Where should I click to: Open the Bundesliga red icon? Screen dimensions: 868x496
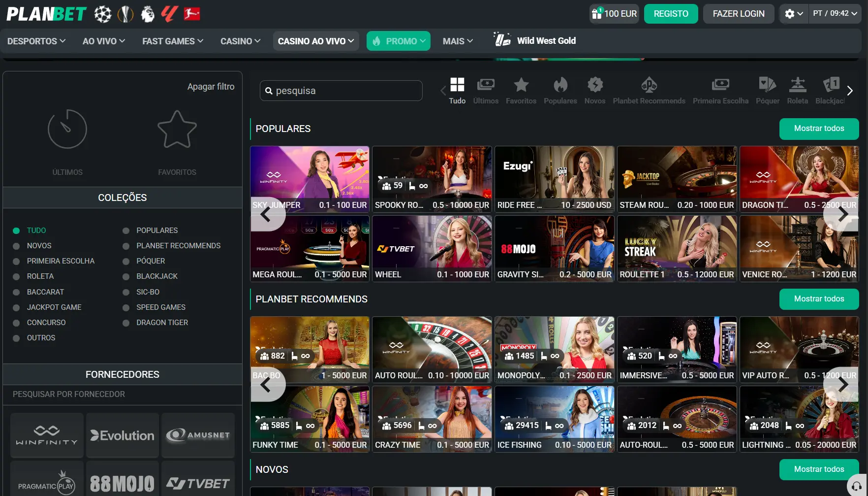pos(192,14)
